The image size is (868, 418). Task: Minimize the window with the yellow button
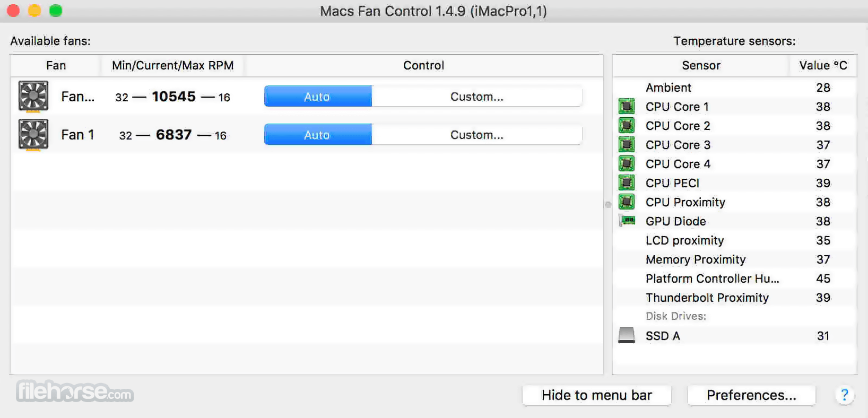point(34,11)
